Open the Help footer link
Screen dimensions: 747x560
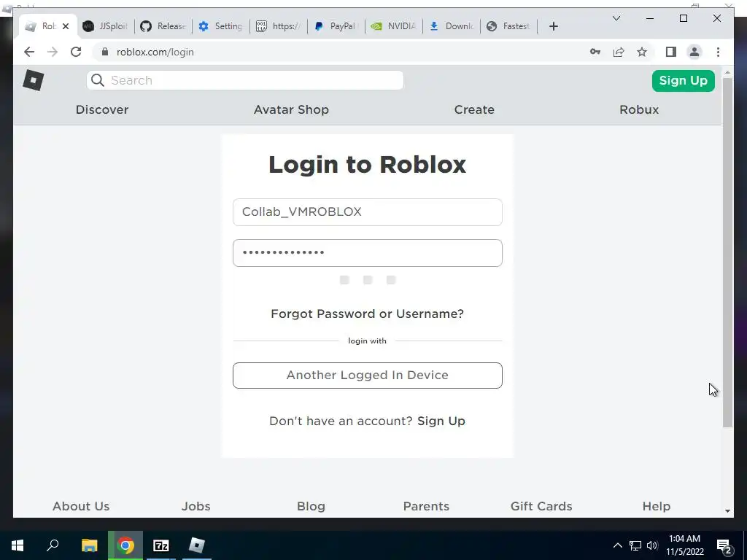coord(656,506)
